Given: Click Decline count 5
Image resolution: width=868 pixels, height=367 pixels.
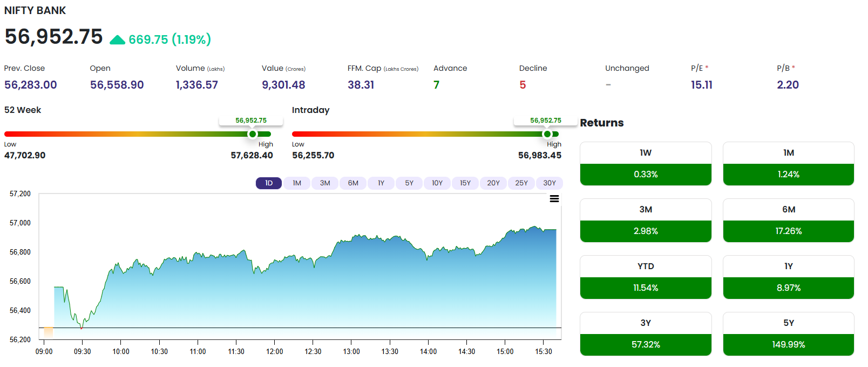Looking at the screenshot, I should coord(523,85).
